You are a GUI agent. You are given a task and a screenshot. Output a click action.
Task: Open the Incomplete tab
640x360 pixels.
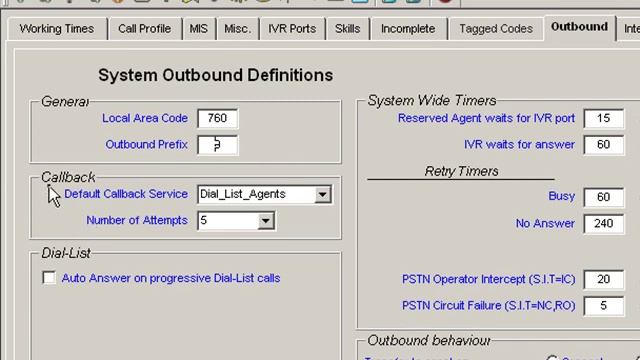click(x=408, y=29)
